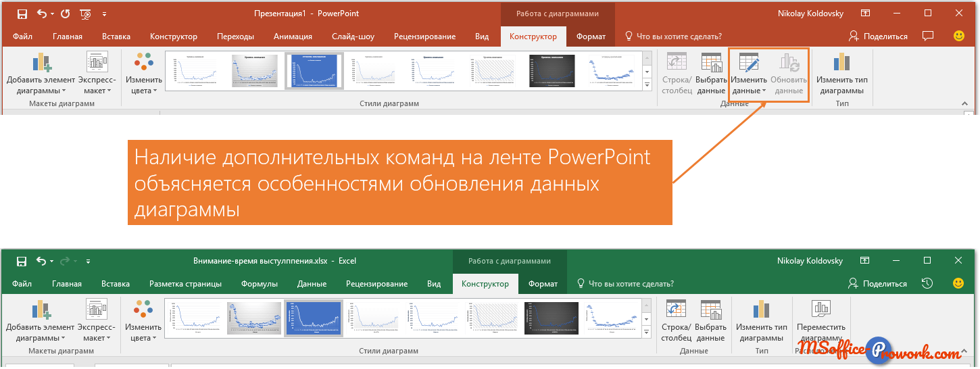The image size is (980, 369).
Task: Start slideshow from beginning icon in PowerPoint toolbar
Action: click(86, 14)
